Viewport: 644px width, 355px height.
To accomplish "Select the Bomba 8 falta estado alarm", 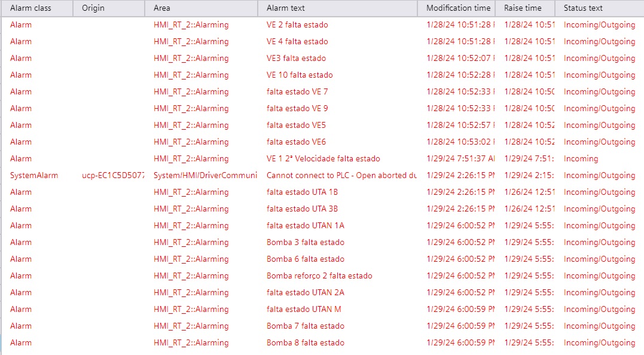I will click(323, 343).
